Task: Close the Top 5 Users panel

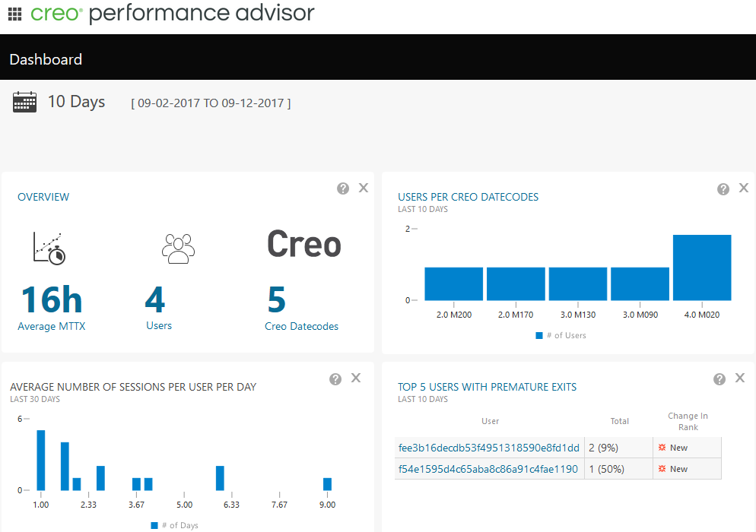Action: click(740, 378)
